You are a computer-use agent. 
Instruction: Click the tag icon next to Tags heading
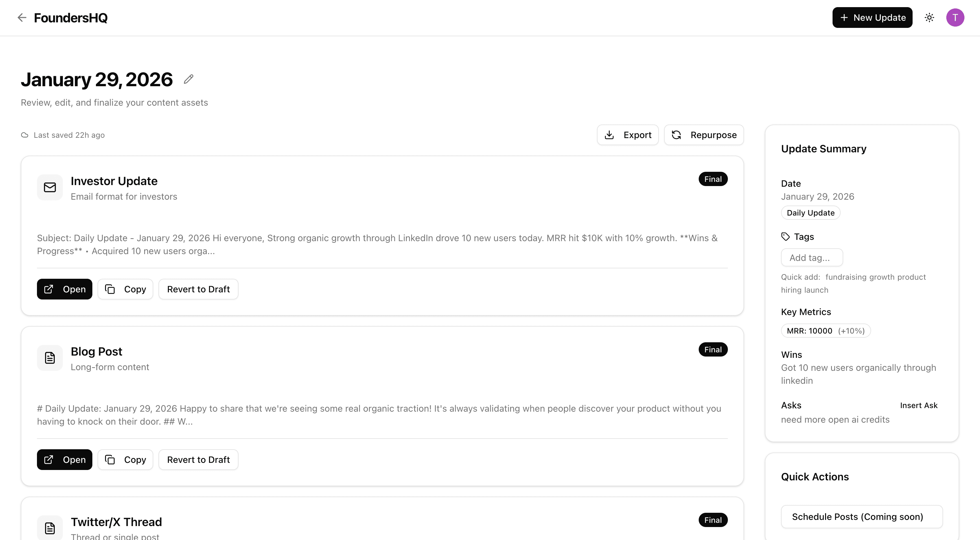pos(785,236)
